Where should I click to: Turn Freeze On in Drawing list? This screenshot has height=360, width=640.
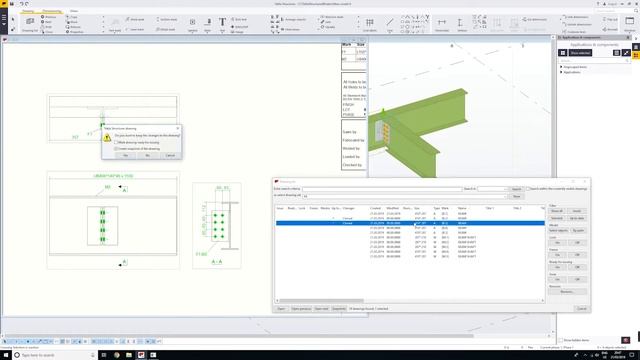coord(557,255)
